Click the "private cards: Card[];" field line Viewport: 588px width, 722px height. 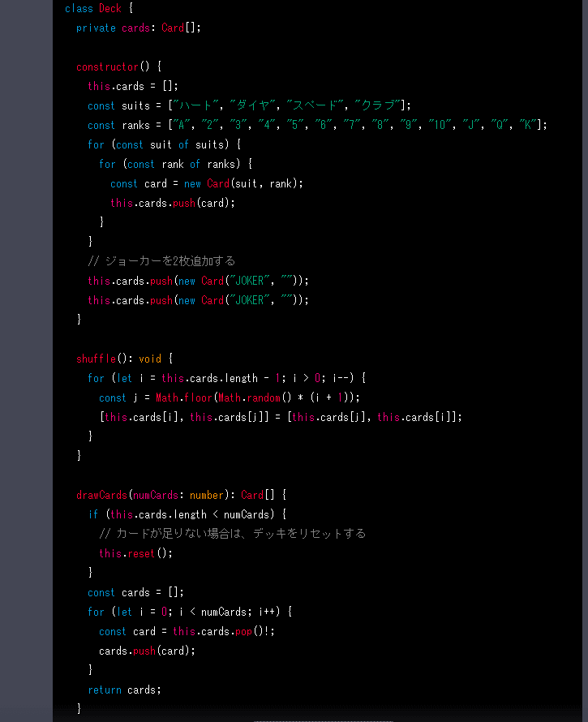(139, 28)
